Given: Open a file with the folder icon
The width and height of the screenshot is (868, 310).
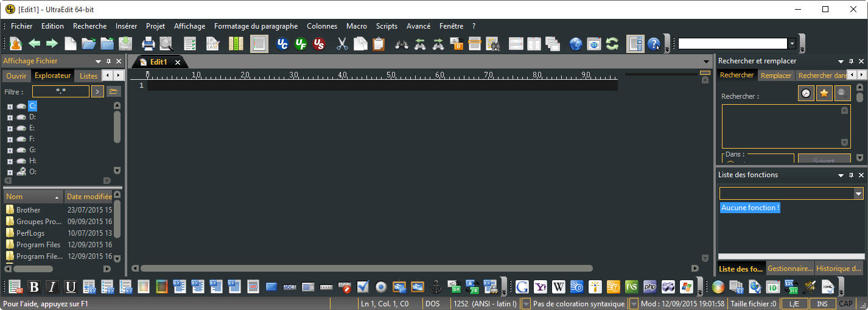Looking at the screenshot, I should (x=89, y=44).
